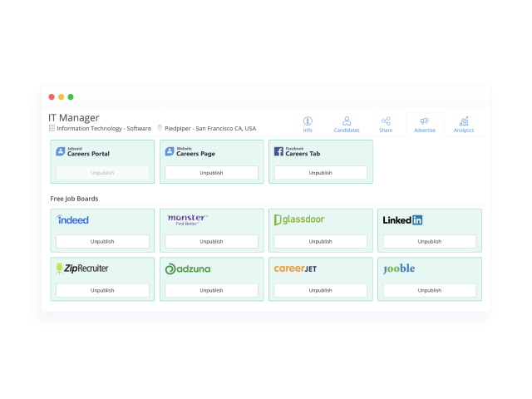Click the department building icon

pos(52,128)
